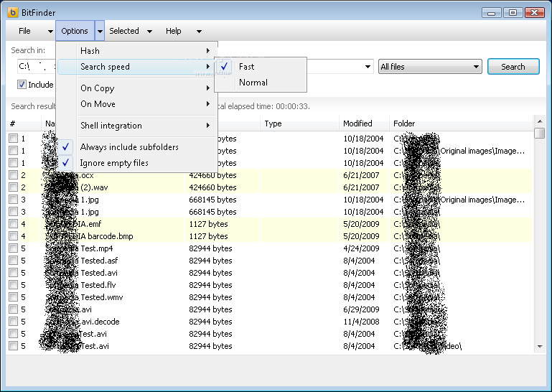Open the Hash submenu
Viewport: 552px width, 392px height.
click(137, 51)
